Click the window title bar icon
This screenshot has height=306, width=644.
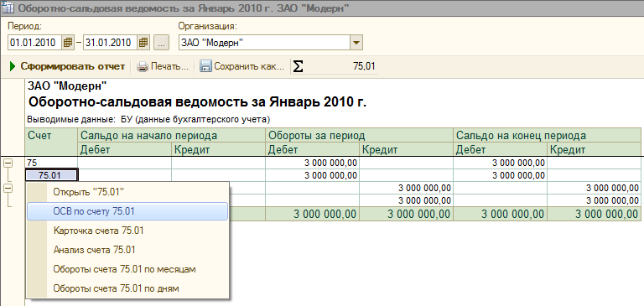pyautogui.click(x=8, y=8)
